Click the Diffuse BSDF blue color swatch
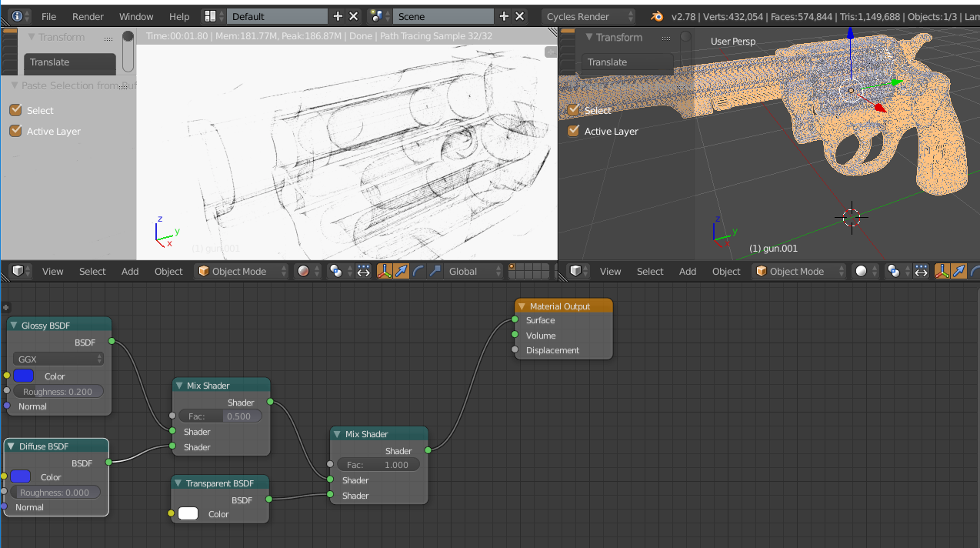Screen dimensions: 980x548 tap(21, 477)
